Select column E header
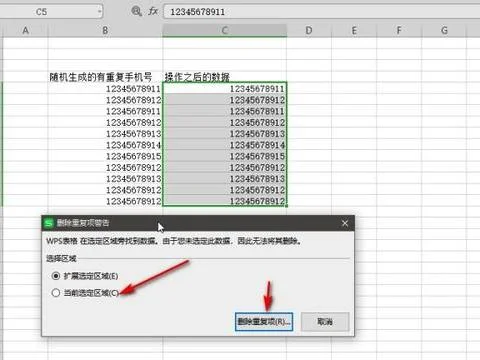Screen dimensions: 480x360 pyautogui.click(x=354, y=31)
